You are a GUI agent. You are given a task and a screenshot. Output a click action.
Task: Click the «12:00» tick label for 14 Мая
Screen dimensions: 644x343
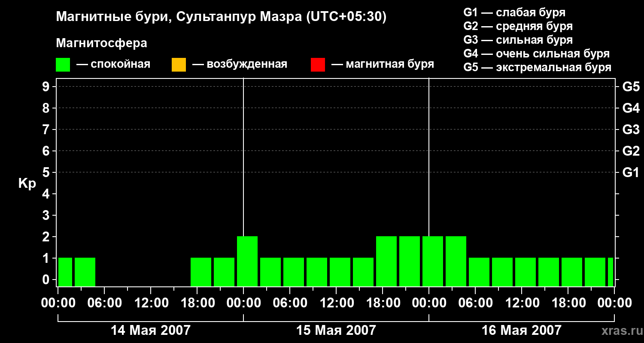pyautogui.click(x=151, y=303)
